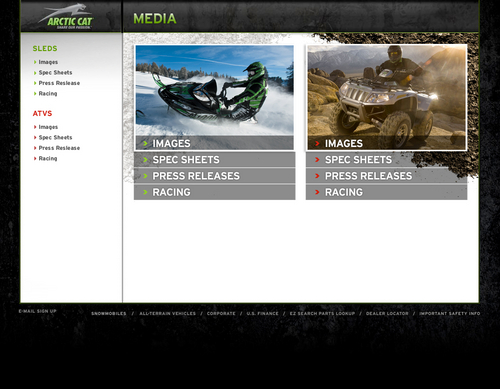The image size is (500, 389).
Task: Open ATVs Press Release sidebar link
Action: [x=59, y=148]
